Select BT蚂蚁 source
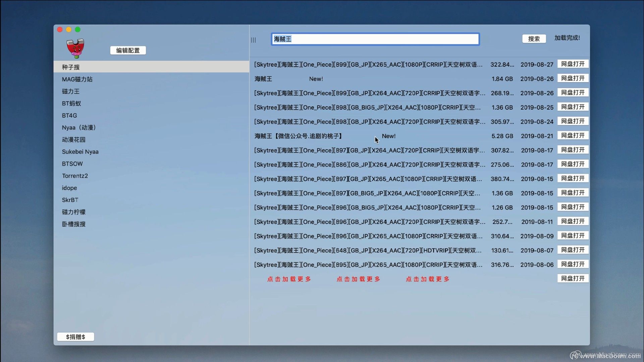 pyautogui.click(x=151, y=103)
